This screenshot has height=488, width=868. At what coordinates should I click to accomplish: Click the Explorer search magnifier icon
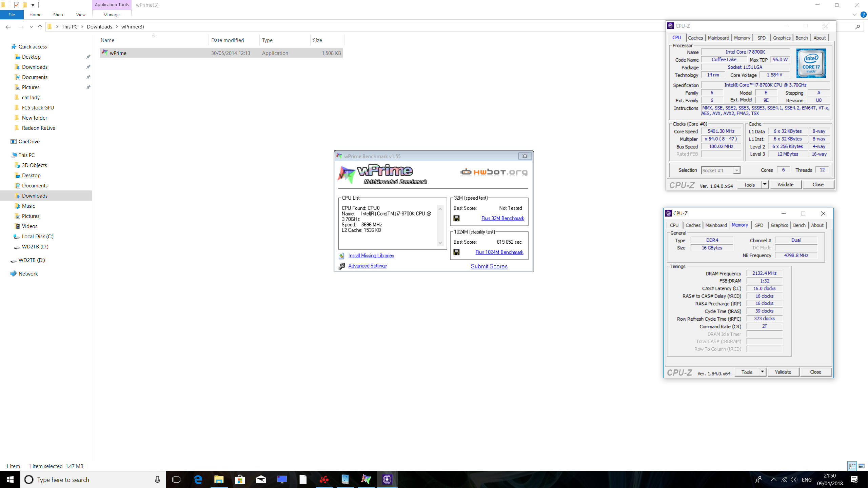pos(857,27)
